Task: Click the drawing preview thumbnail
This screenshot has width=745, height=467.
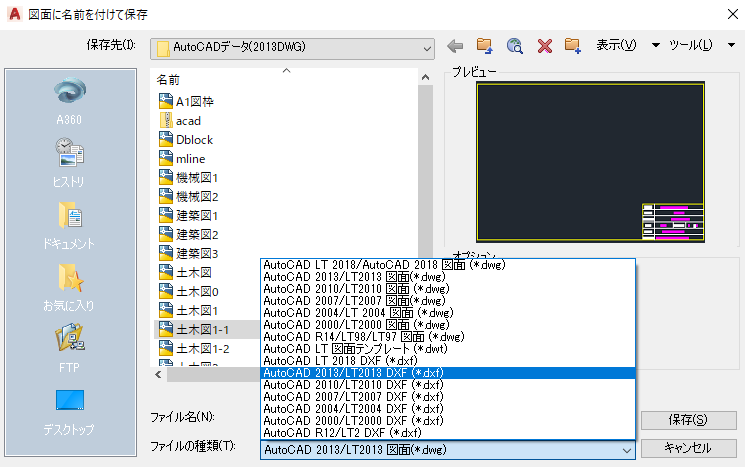Action: tap(590, 162)
